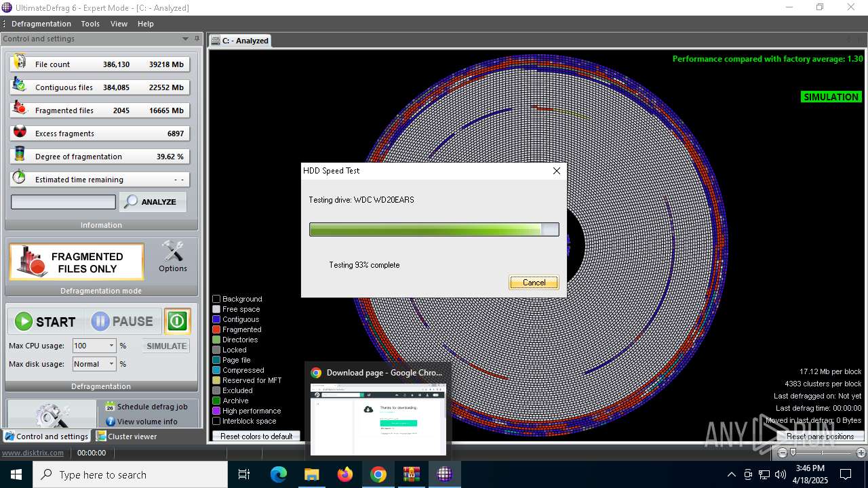Open the notification center icon
Screen dimensions: 868x488
coord(846,474)
